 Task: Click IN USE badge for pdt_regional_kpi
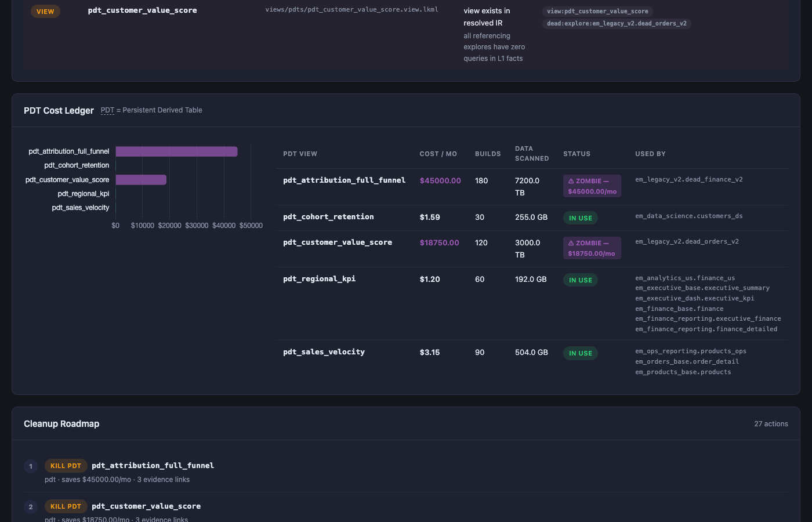point(581,280)
